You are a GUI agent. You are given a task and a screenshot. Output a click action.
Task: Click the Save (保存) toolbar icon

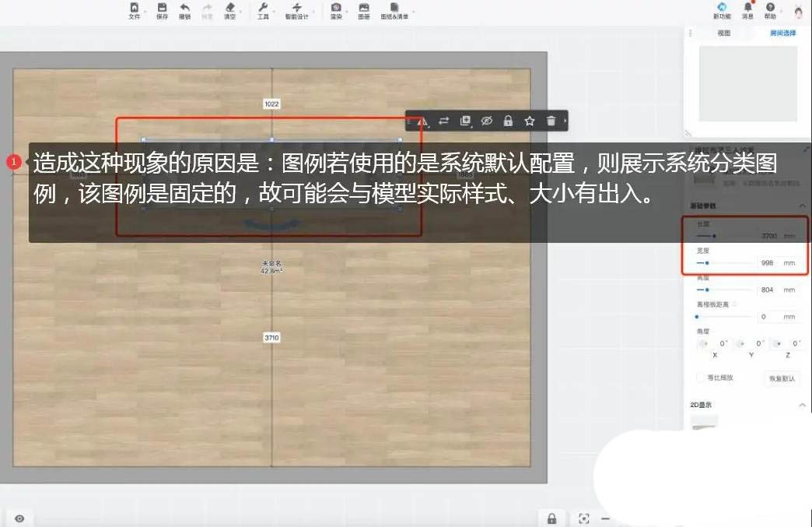(x=162, y=10)
